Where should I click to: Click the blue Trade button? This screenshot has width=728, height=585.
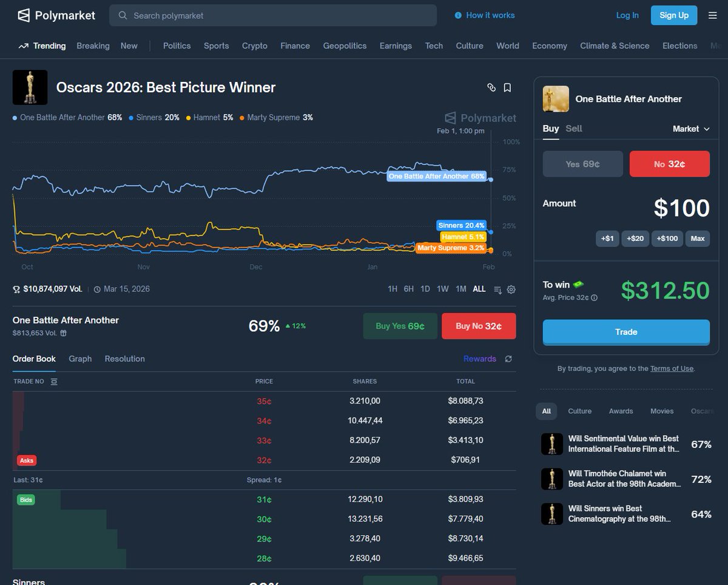tap(626, 332)
